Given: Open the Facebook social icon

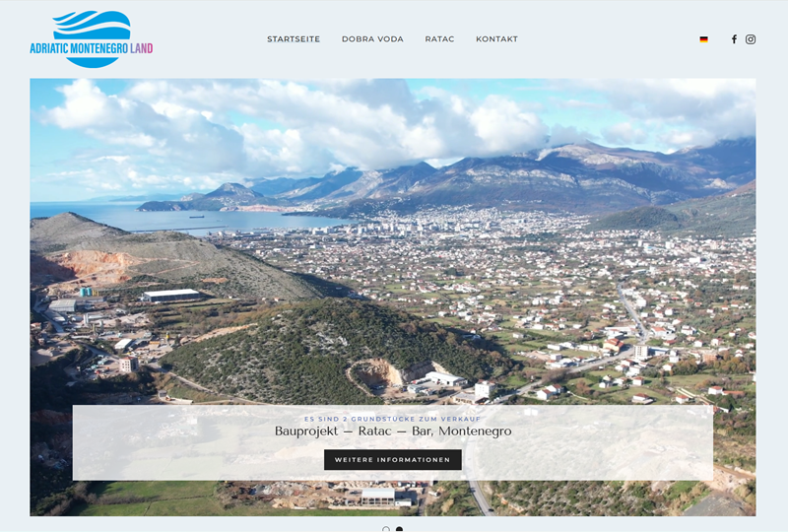Looking at the screenshot, I should pyautogui.click(x=734, y=39).
